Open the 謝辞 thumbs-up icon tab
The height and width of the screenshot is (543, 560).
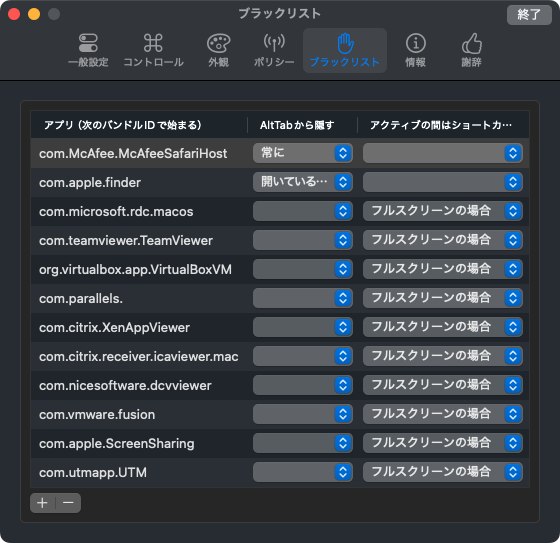(x=471, y=50)
